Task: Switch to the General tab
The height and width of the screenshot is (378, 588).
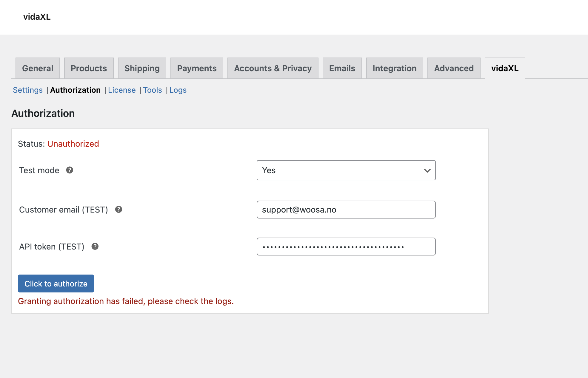Action: click(x=38, y=68)
